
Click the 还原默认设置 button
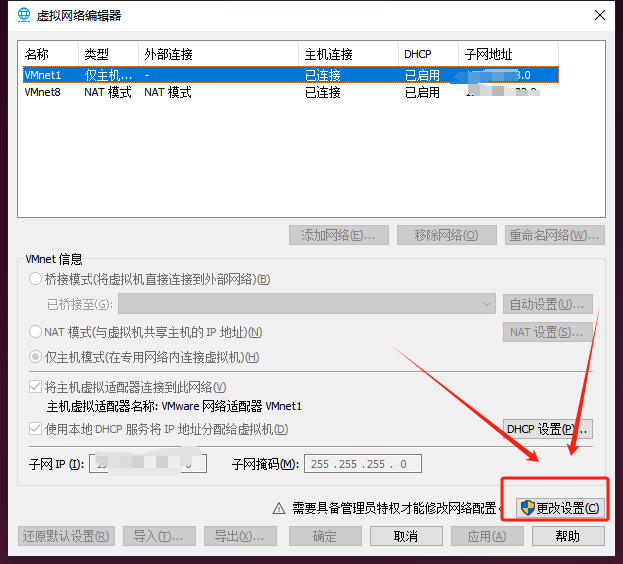(x=66, y=536)
